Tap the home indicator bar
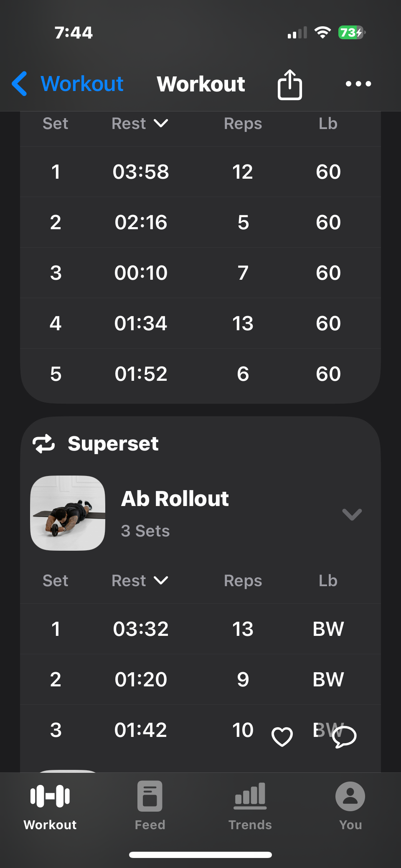401x868 pixels. pyautogui.click(x=200, y=855)
